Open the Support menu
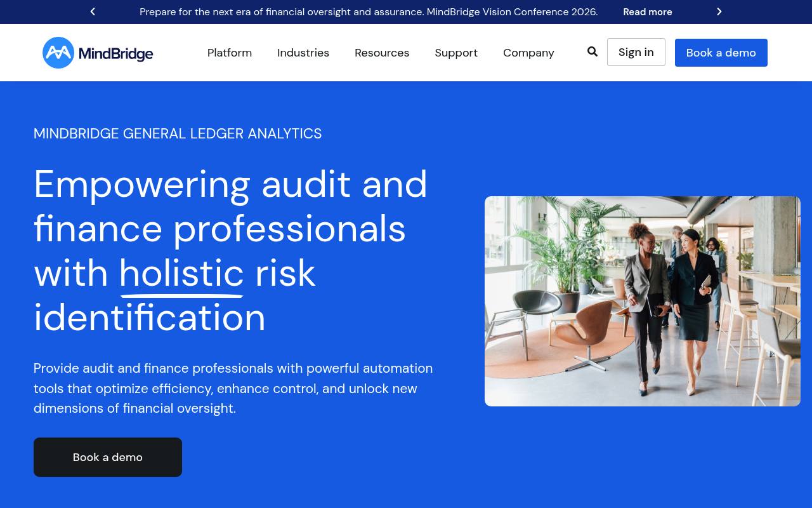The width and height of the screenshot is (812, 508). pyautogui.click(x=456, y=53)
